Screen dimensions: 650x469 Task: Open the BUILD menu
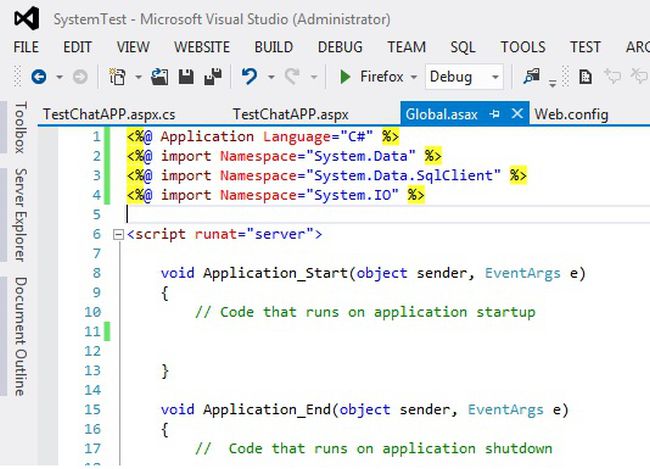click(x=274, y=47)
